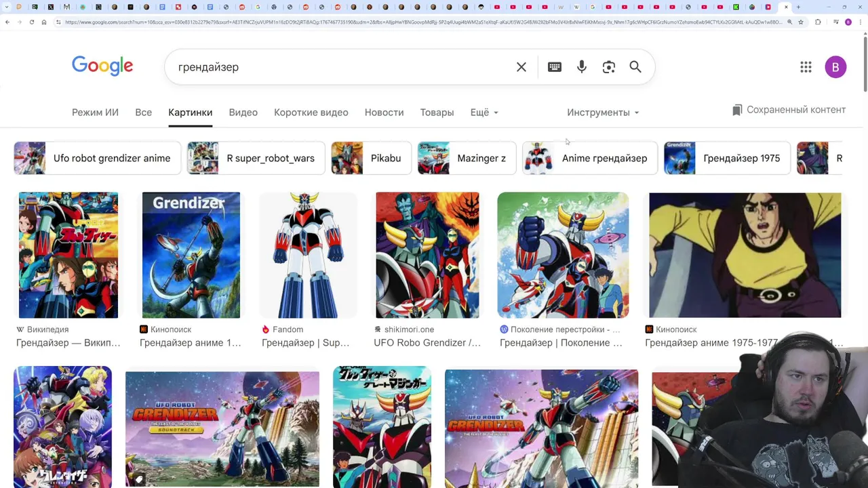Open the browser home page
The width and height of the screenshot is (868, 488).
[44, 22]
